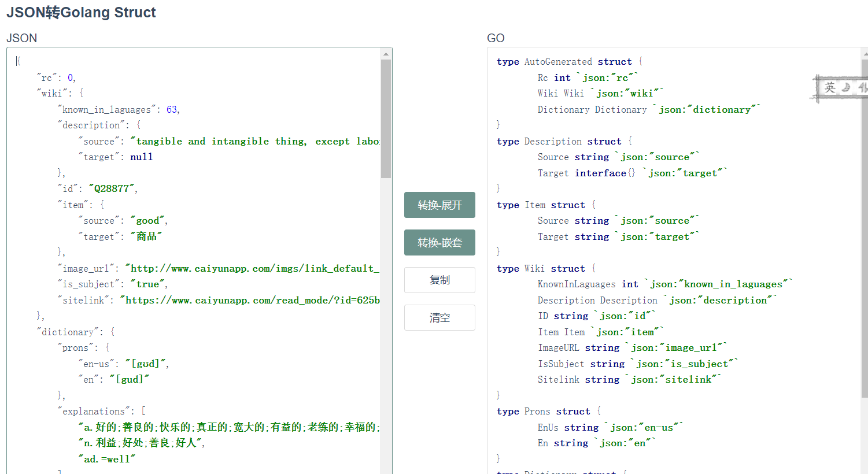This screenshot has height=474, width=868.
Task: Click the moon icon on the IME bar
Action: tap(846, 88)
